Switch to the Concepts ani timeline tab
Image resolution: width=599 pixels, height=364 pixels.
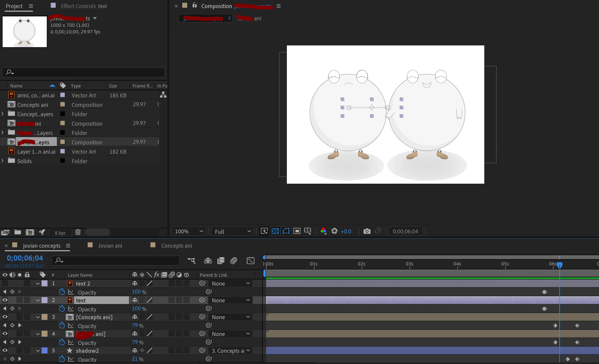pos(176,246)
